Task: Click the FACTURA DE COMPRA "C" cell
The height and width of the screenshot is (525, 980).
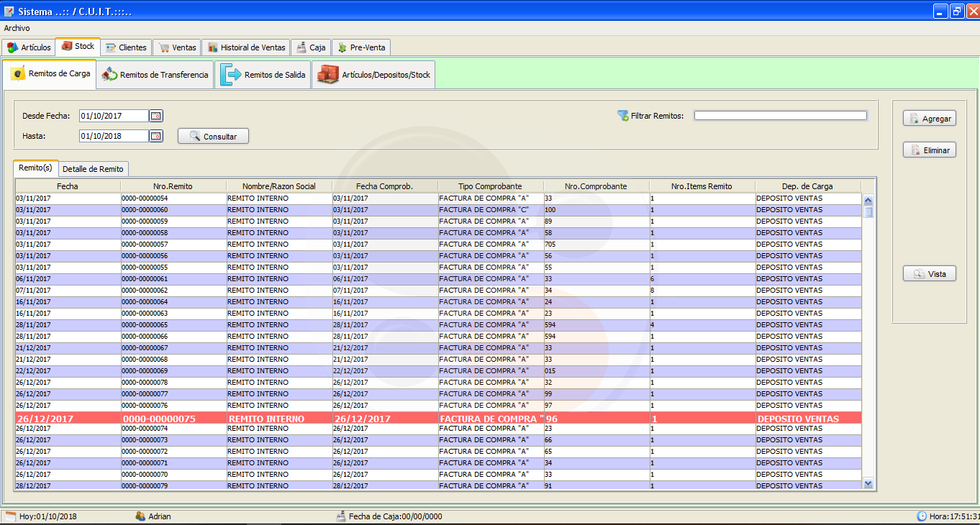Action: [x=491, y=210]
